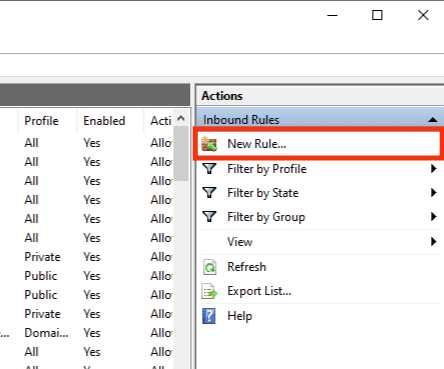Click the Refresh action text

click(247, 267)
